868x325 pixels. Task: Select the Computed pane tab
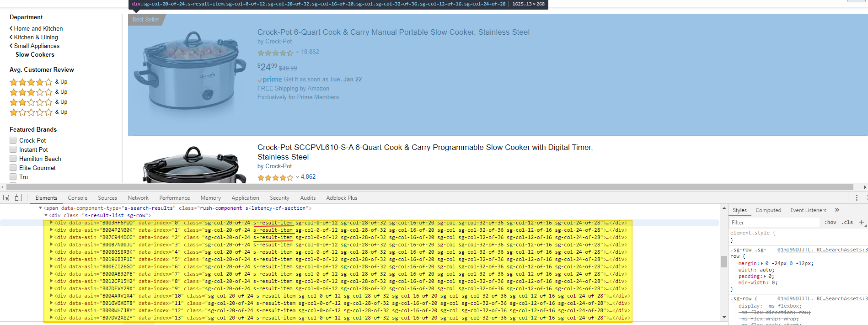[x=768, y=210]
